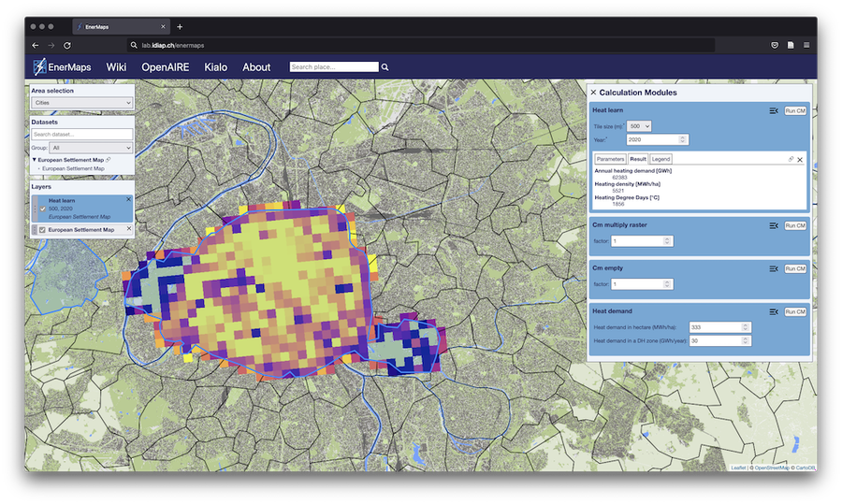Image resolution: width=842 pixels, height=504 pixels.
Task: Switch to the Parameters tab
Action: [x=610, y=160]
